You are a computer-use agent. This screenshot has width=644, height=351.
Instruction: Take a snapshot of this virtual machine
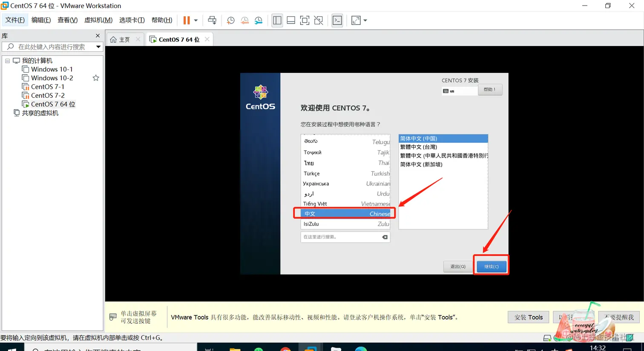point(231,20)
